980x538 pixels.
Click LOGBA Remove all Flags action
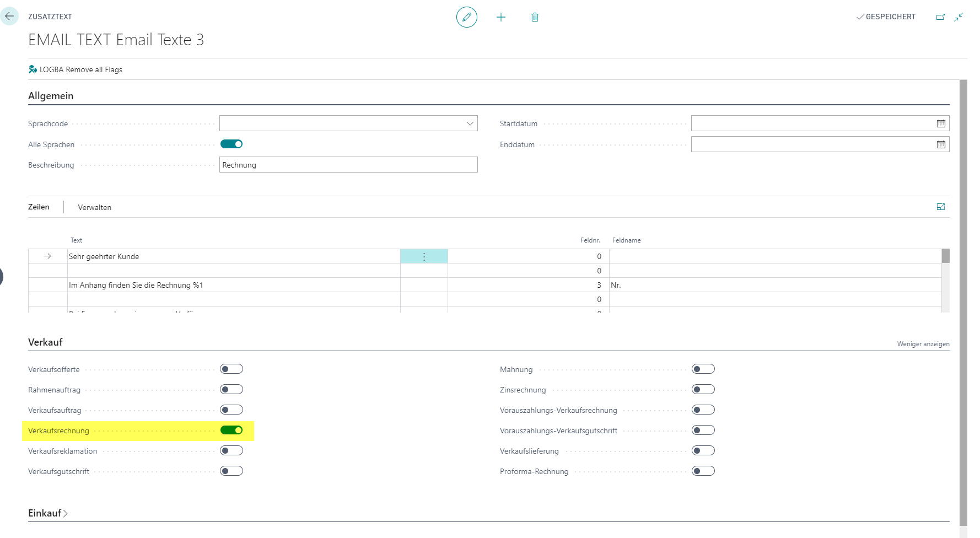[76, 69]
